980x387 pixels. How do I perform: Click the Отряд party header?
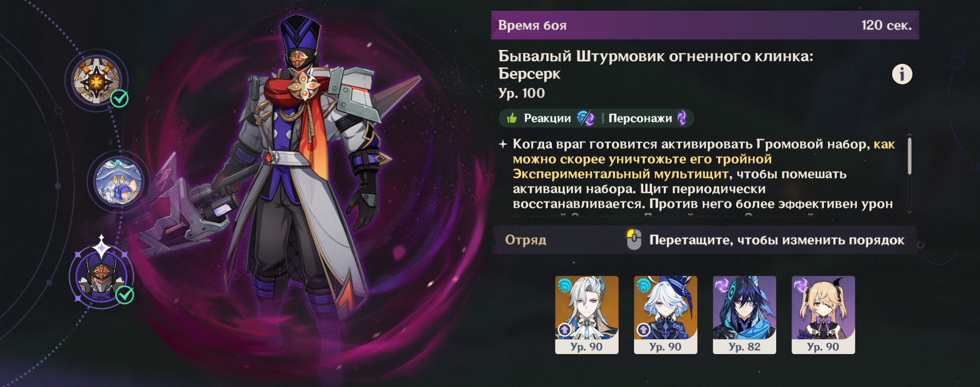526,240
